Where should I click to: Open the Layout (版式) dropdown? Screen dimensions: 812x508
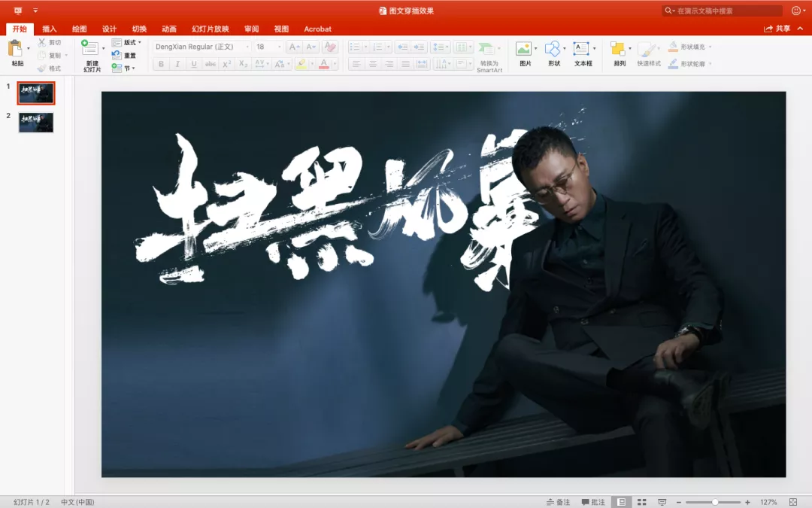click(126, 42)
